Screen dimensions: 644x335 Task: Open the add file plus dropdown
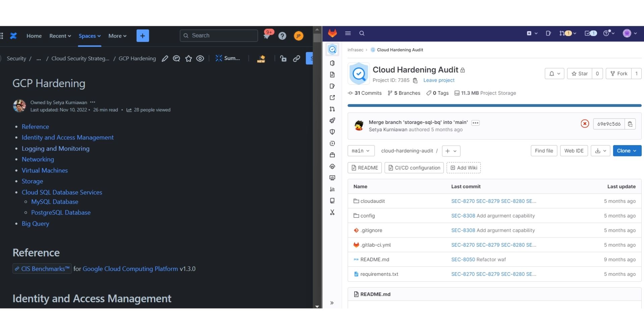click(451, 151)
